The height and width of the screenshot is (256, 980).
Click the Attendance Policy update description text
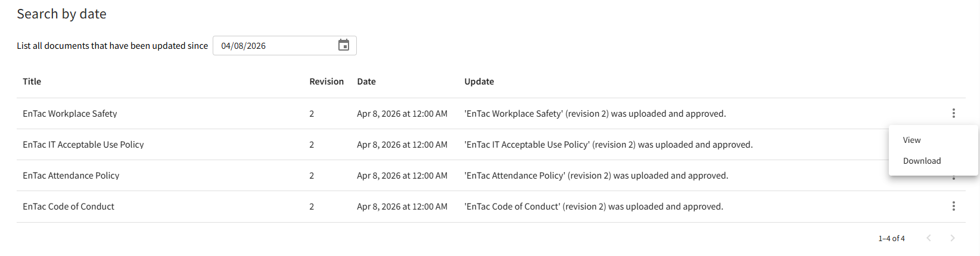pos(596,176)
